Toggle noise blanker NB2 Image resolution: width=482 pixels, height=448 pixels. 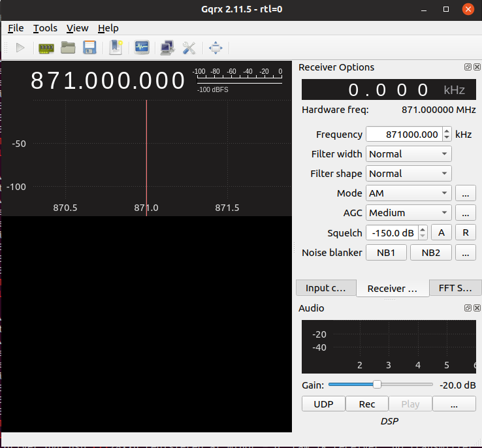pos(430,253)
